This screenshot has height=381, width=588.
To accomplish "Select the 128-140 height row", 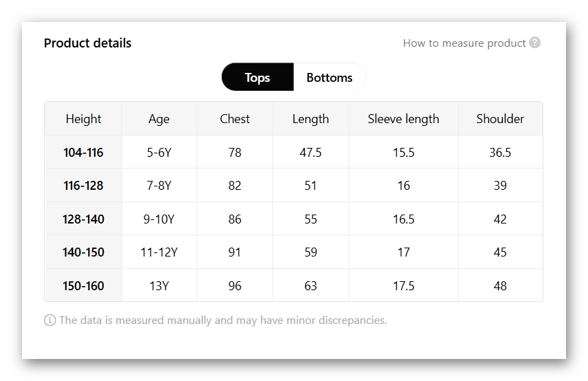I will [83, 219].
